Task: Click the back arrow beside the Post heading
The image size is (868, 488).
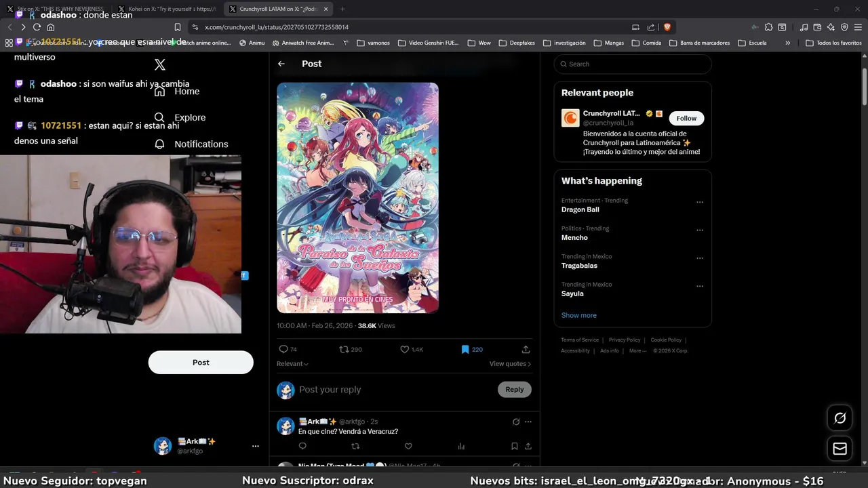Action: 281,64
